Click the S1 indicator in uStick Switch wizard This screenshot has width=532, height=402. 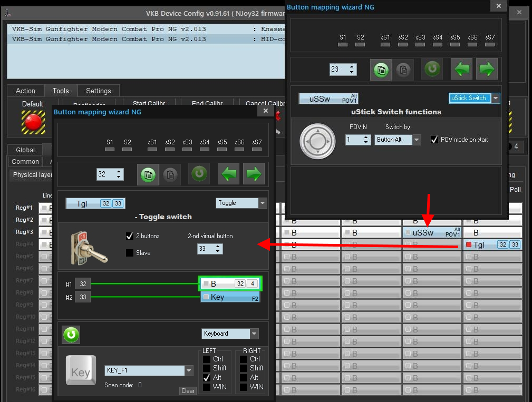coord(343,44)
